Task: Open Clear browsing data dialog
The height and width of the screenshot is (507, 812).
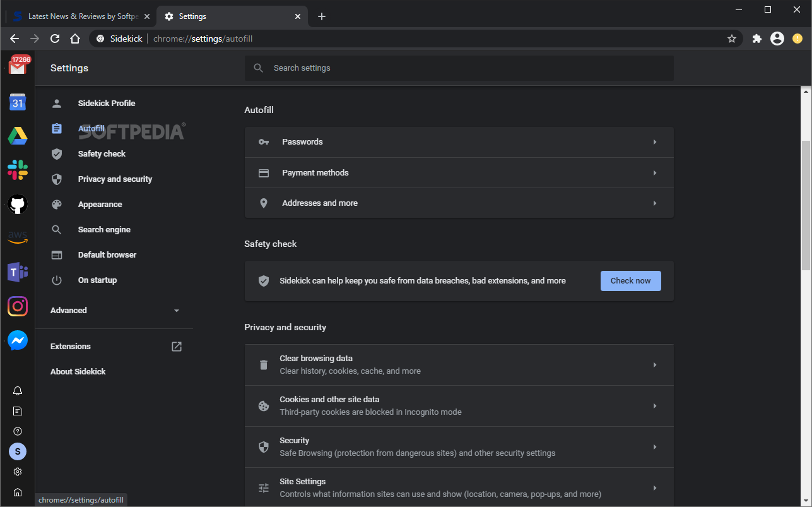Action: (459, 365)
